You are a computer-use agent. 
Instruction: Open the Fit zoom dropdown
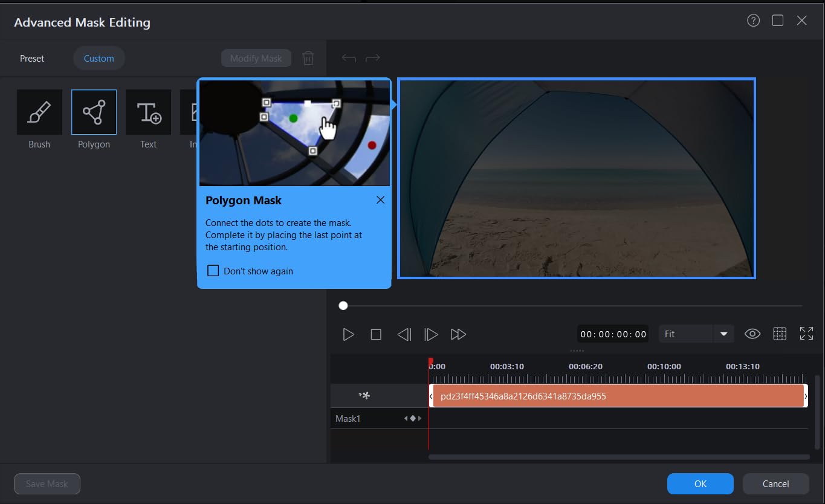pyautogui.click(x=723, y=334)
